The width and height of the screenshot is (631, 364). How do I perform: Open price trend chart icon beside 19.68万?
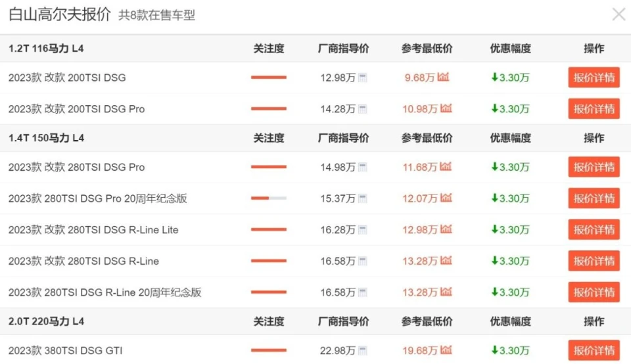tap(446, 350)
